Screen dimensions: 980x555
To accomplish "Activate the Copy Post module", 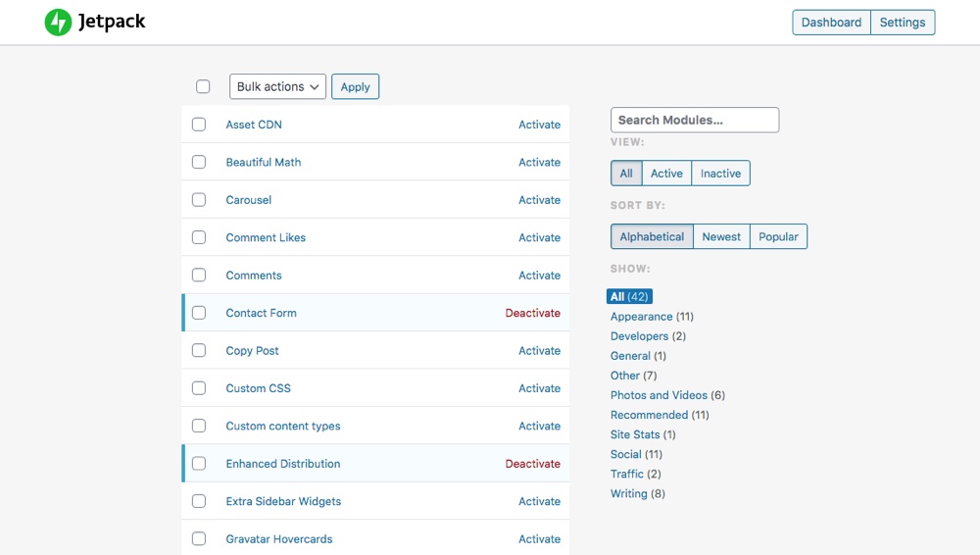I will 539,350.
